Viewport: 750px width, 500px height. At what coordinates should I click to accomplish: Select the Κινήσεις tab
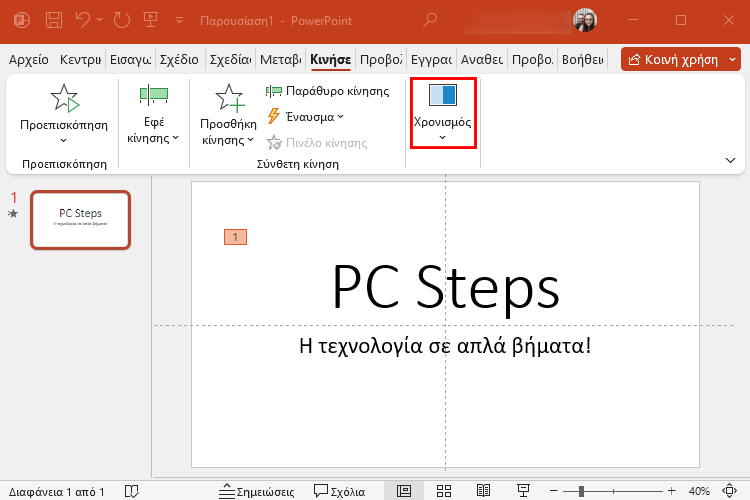point(331,59)
